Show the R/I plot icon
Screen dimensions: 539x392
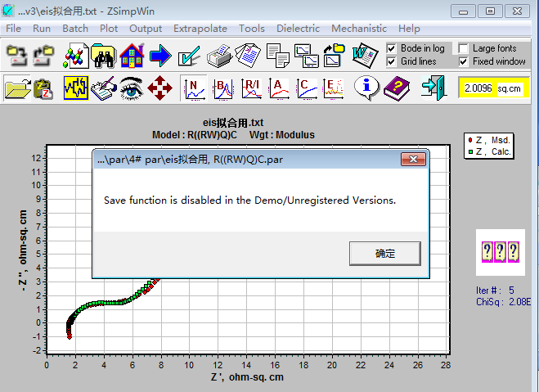tap(251, 88)
